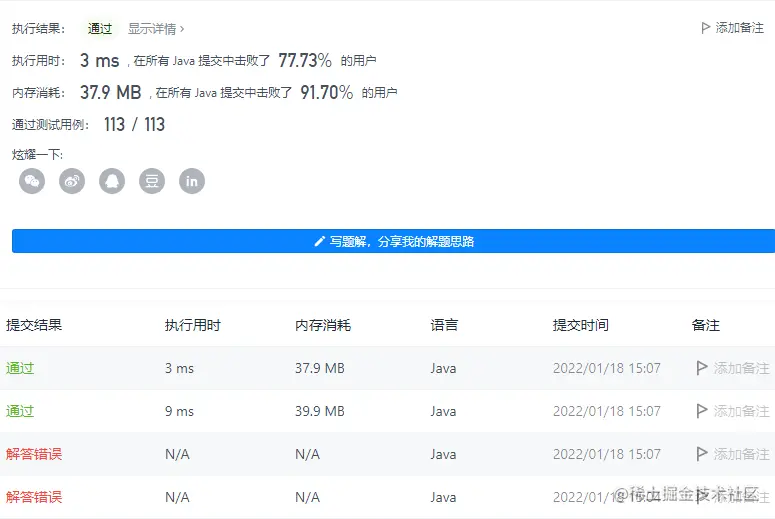Click the 39.9 MB cell in table
The height and width of the screenshot is (519, 775).
tap(320, 411)
